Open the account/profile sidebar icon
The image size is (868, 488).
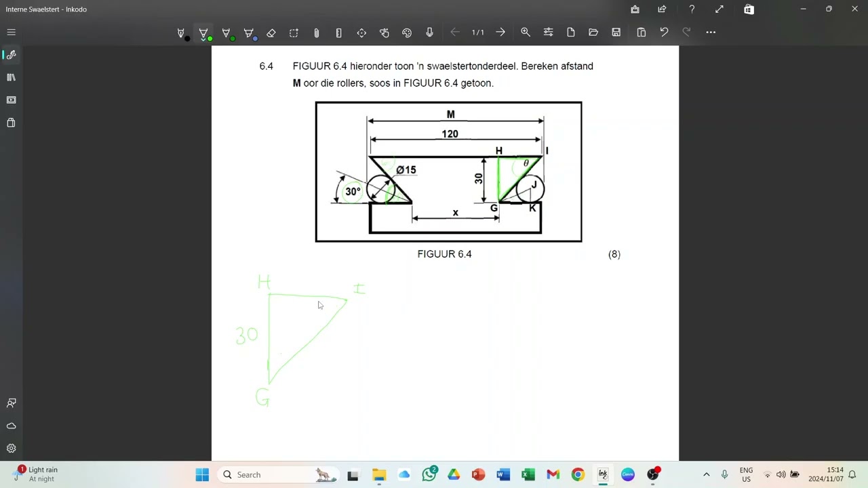(x=11, y=403)
